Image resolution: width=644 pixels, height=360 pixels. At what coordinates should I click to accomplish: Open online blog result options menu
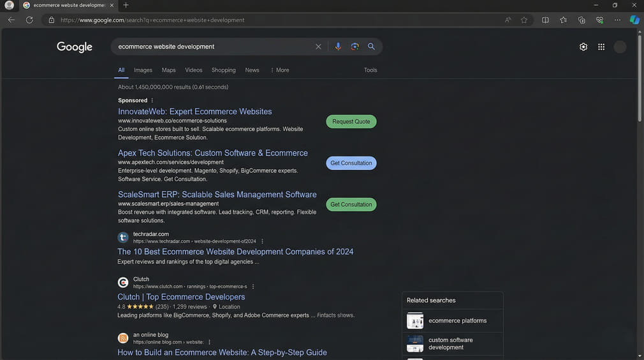[210, 342]
